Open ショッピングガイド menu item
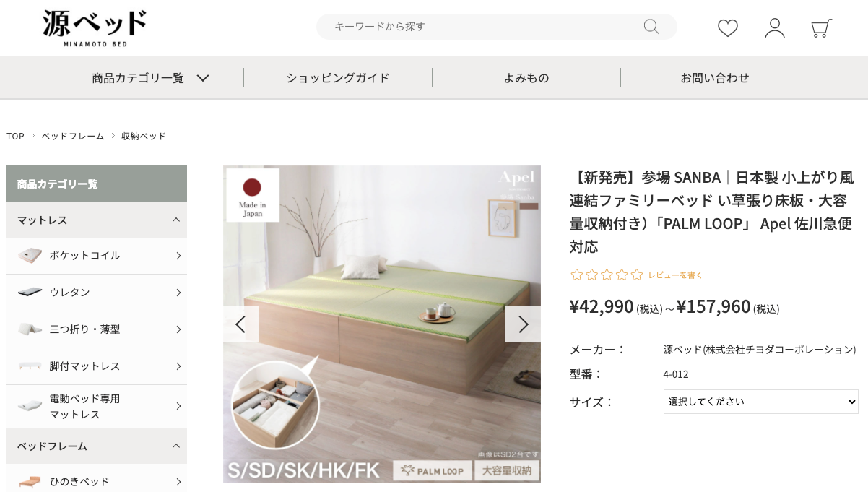Screen dimensions: 868x492 click(x=338, y=77)
